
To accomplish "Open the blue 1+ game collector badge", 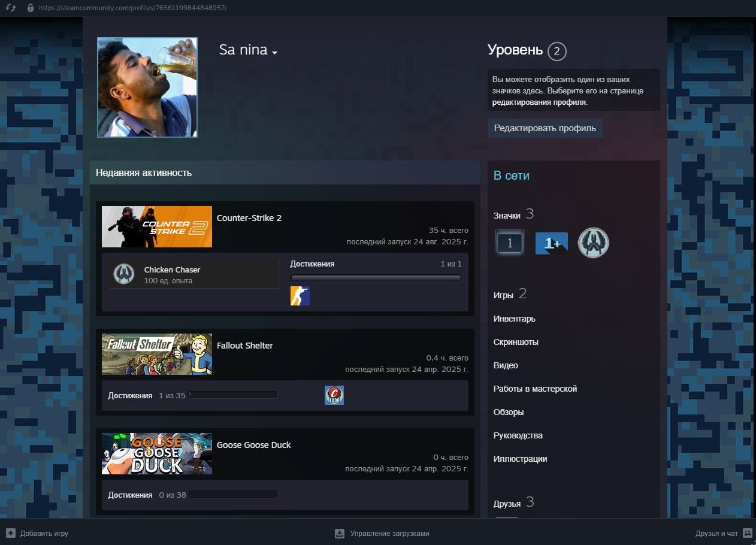I will coord(551,243).
